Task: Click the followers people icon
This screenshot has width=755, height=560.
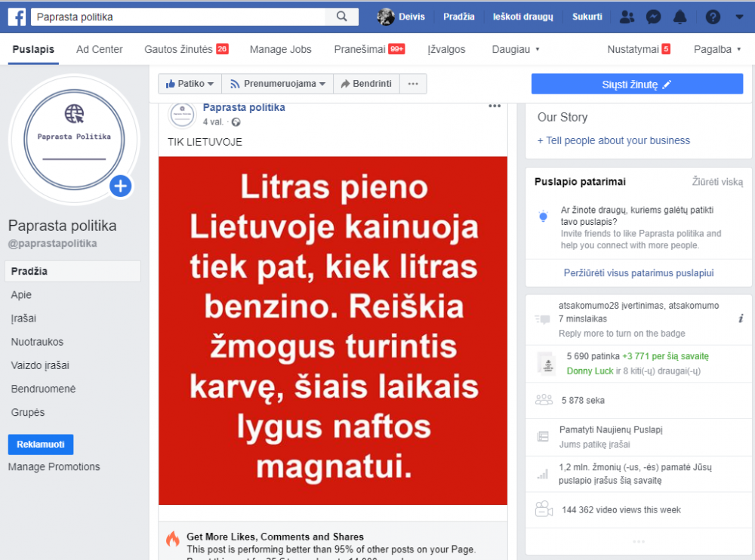Action: click(x=544, y=400)
